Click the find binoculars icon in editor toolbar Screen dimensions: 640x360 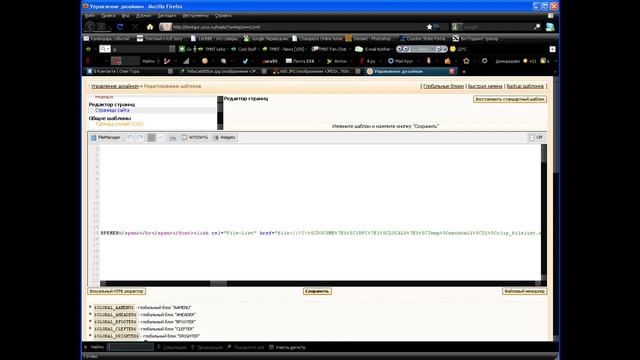[x=173, y=138]
